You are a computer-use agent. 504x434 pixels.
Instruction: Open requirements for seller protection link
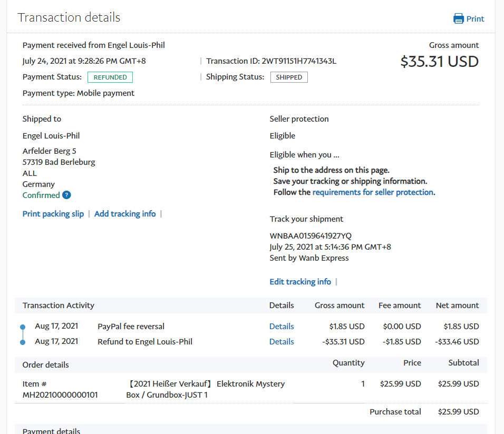click(x=373, y=192)
